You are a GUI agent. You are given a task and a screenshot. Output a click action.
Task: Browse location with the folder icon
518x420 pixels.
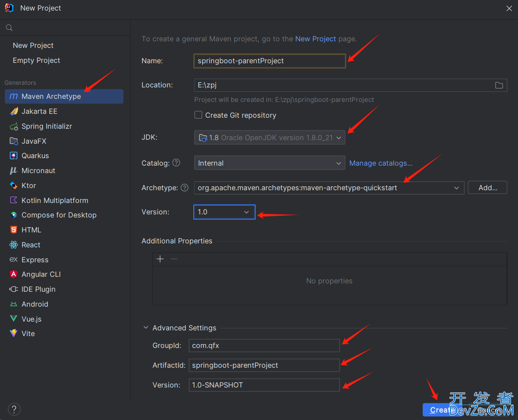point(499,85)
